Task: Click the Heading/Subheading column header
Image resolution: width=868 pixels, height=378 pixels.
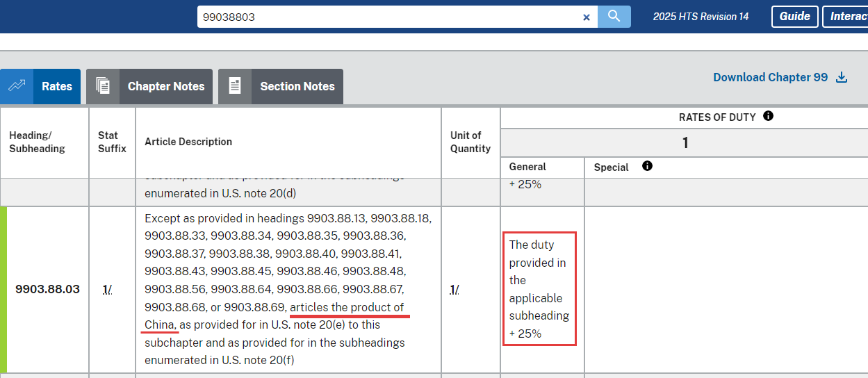Action: click(x=37, y=142)
